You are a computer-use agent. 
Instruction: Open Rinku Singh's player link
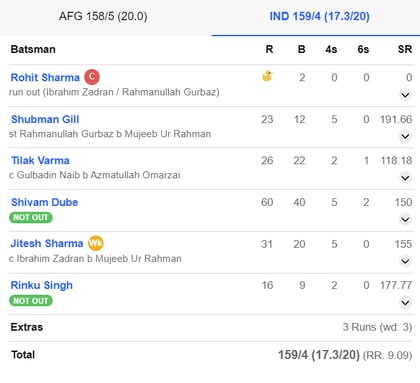point(42,285)
